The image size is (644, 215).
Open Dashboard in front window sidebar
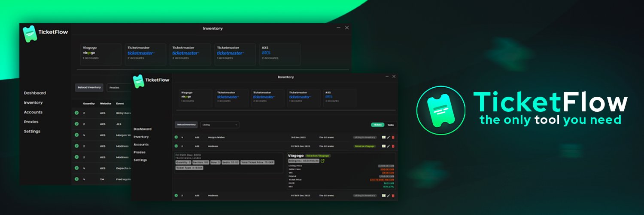(x=143, y=129)
